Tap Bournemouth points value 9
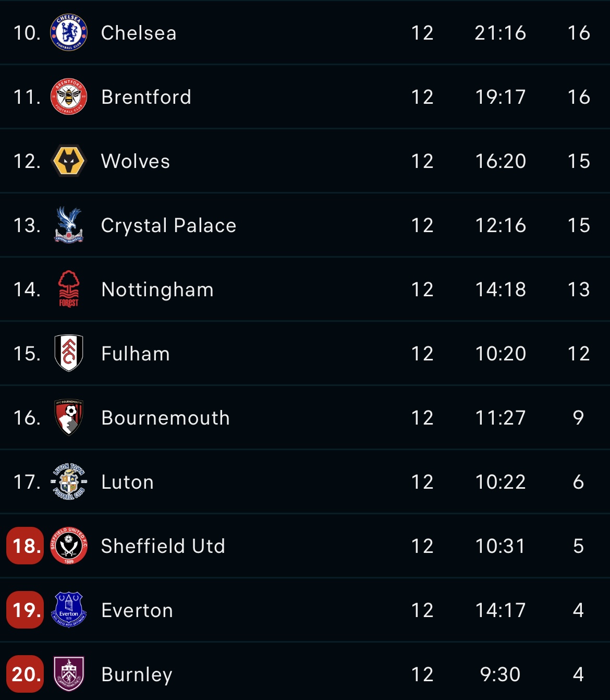Viewport: 610px width, 700px height. coord(578,418)
